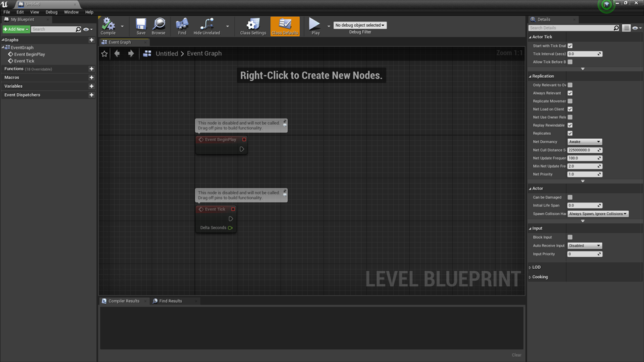644x362 pixels.
Task: Navigate back with the left arrow
Action: click(117, 54)
